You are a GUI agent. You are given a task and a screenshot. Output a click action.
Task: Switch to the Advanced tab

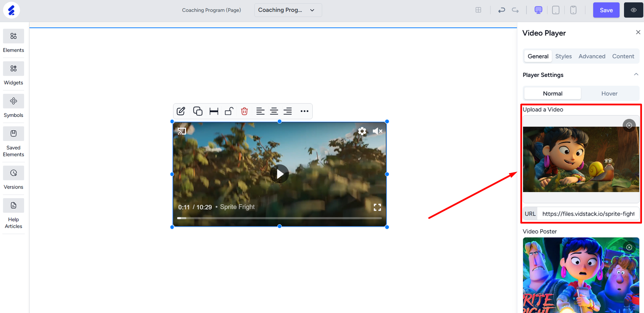click(x=592, y=56)
